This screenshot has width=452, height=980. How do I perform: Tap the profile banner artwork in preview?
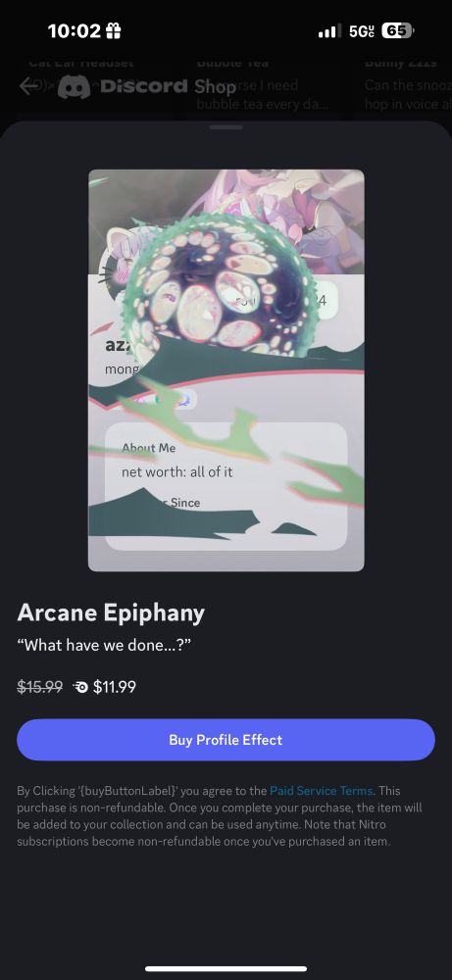(226, 221)
